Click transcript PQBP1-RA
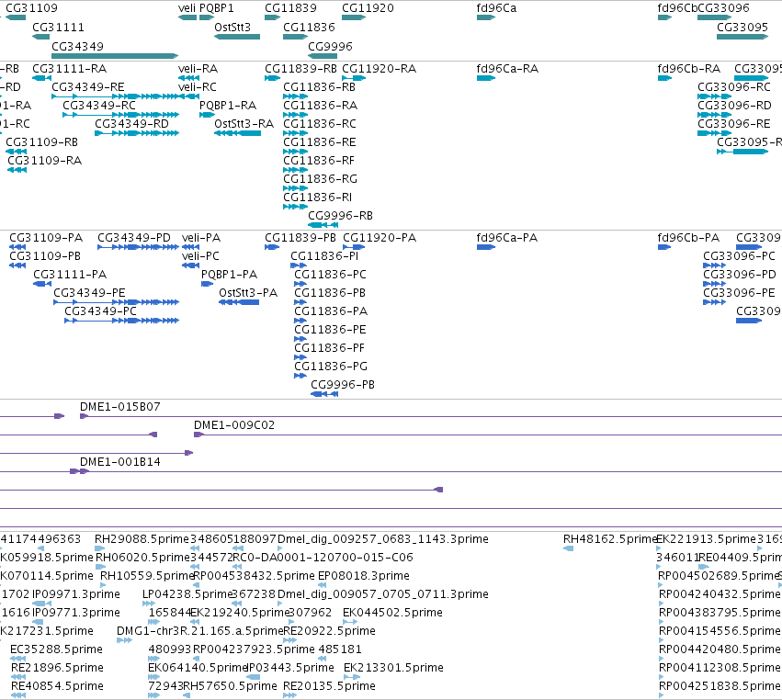Viewport: 782px width, 700px height. [228, 106]
